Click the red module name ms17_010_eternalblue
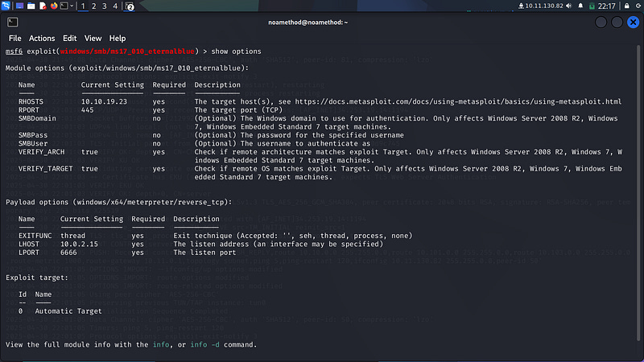Image resolution: width=644 pixels, height=362 pixels. click(127, 51)
